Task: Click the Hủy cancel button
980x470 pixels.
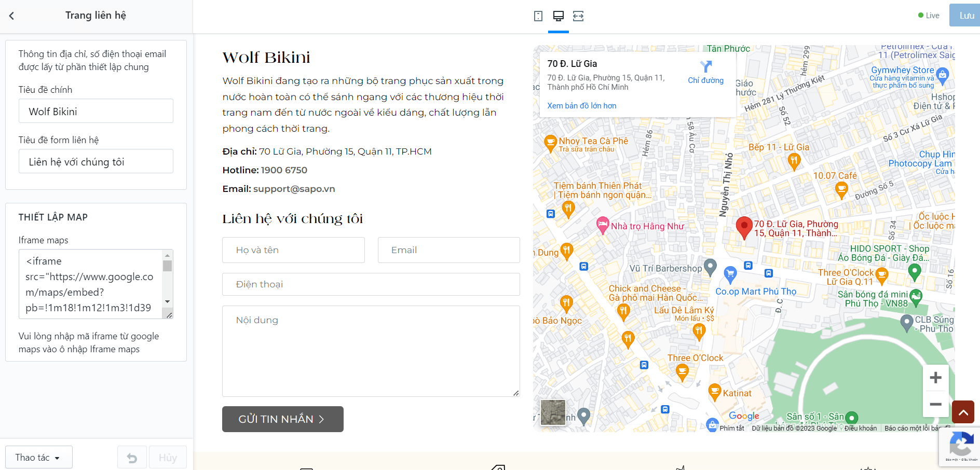Action: click(x=168, y=458)
